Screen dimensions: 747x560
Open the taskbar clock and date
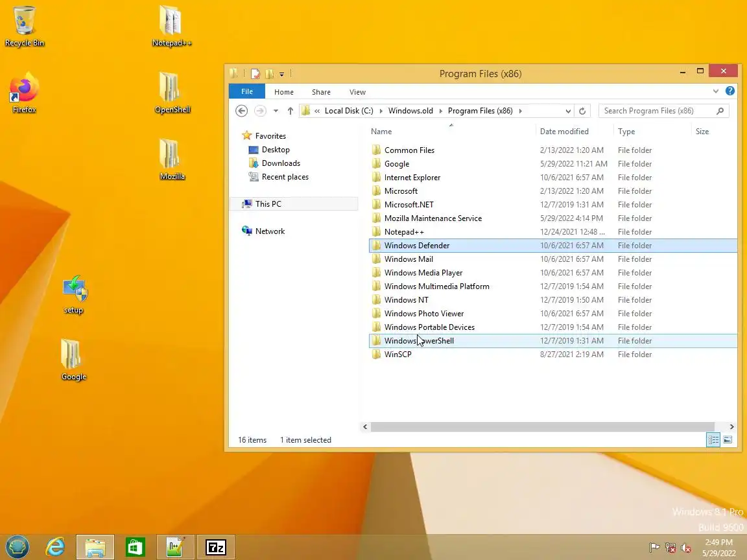tap(719, 548)
